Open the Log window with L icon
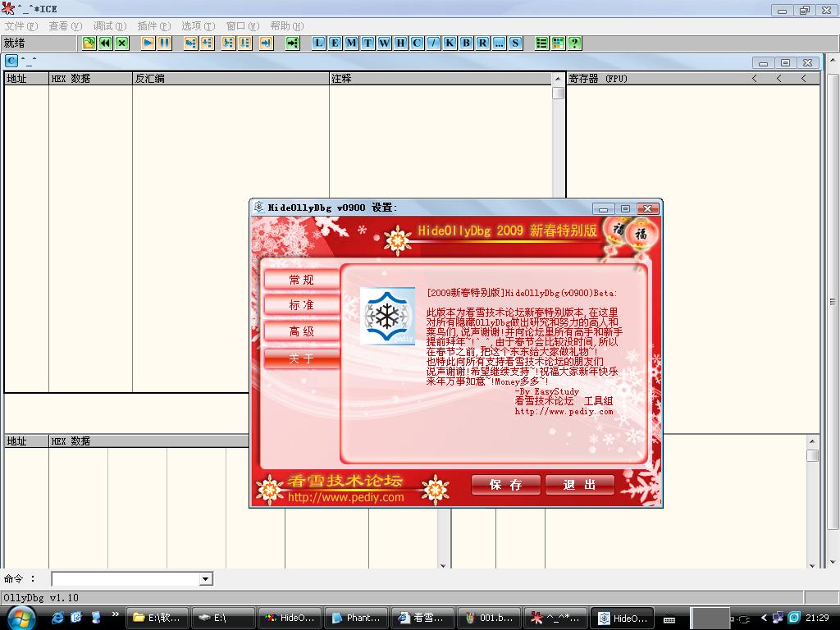Image resolution: width=840 pixels, height=630 pixels. coord(318,43)
